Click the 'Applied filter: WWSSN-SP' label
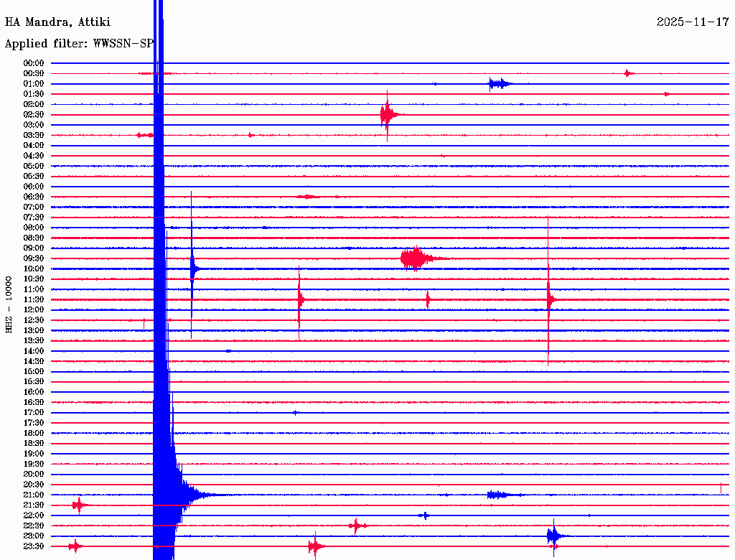 (x=79, y=44)
